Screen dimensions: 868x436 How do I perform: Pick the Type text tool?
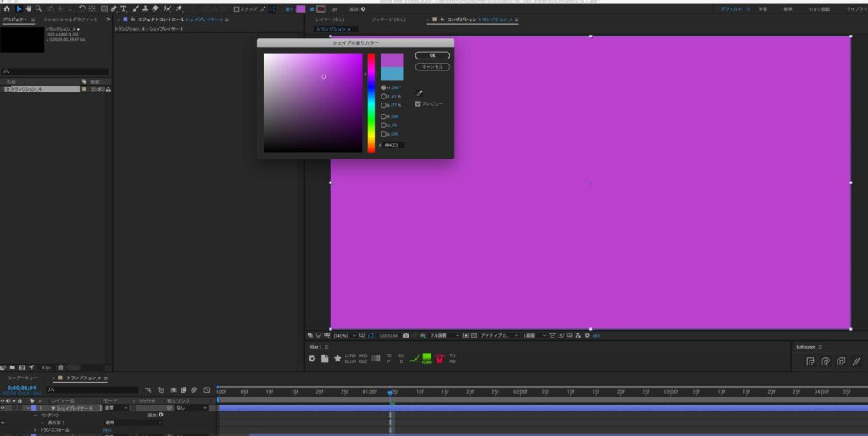point(123,8)
